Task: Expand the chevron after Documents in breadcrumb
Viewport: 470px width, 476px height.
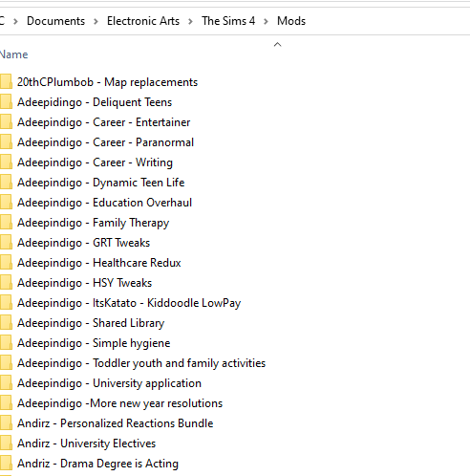Action: click(96, 21)
